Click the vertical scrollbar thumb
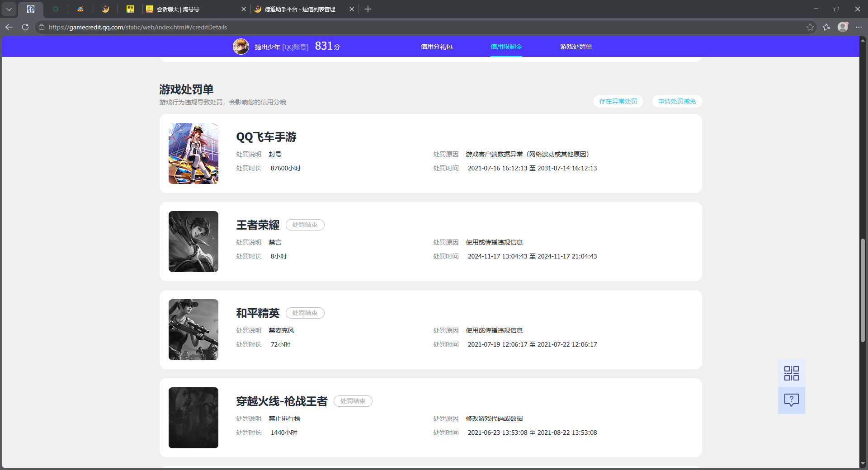This screenshot has height=470, width=868. 863,290
